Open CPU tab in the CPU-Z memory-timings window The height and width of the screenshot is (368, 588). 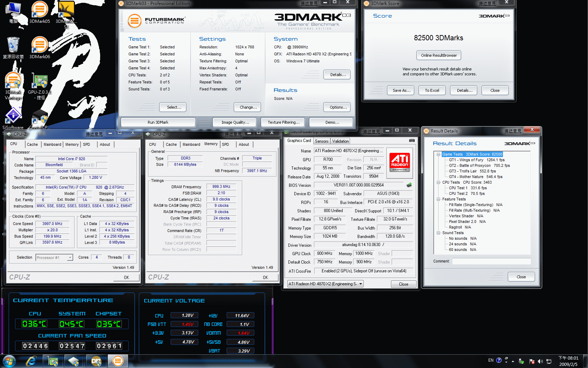pos(153,144)
